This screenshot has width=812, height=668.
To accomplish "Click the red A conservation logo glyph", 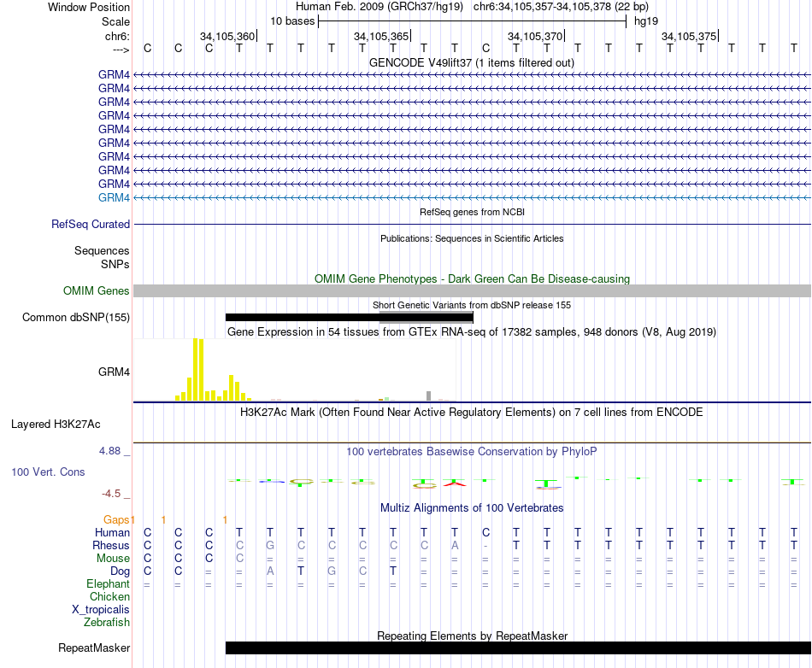I will click(454, 483).
